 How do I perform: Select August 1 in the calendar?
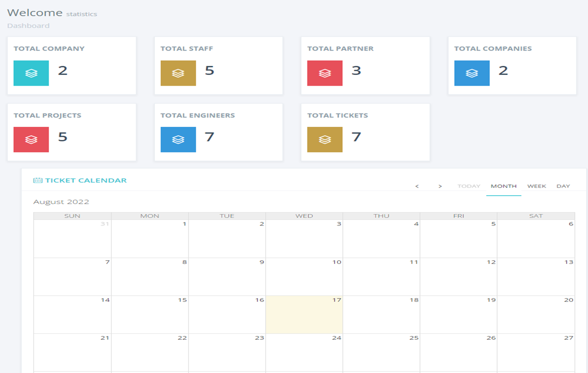pyautogui.click(x=150, y=239)
